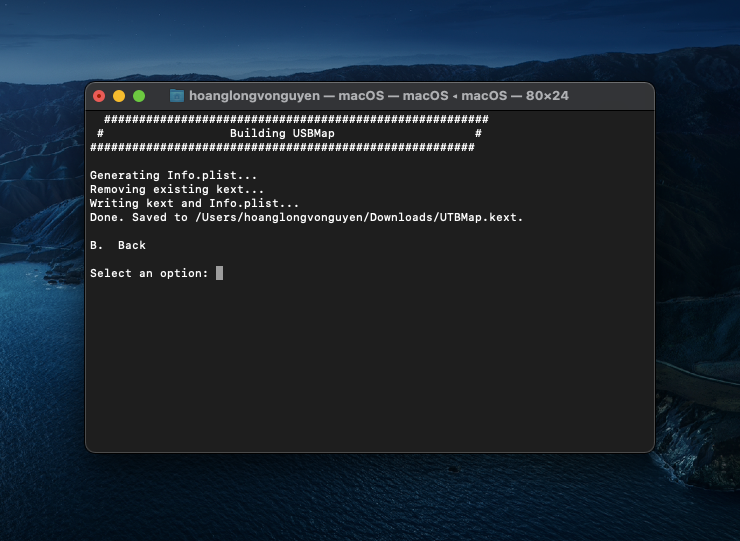This screenshot has height=541, width=740.
Task: Click the block cursor after the prompt
Action: [x=219, y=273]
